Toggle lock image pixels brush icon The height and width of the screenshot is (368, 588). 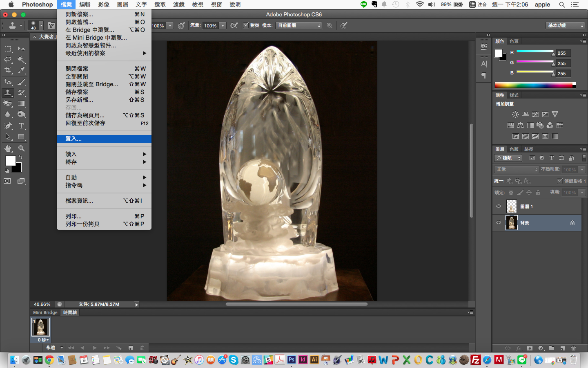point(520,193)
